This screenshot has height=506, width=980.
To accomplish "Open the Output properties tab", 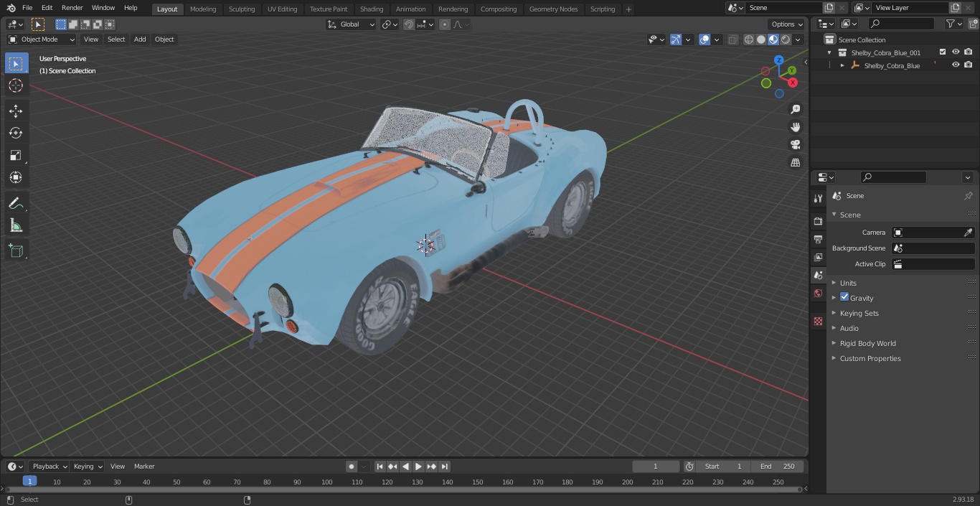I will coord(818,239).
